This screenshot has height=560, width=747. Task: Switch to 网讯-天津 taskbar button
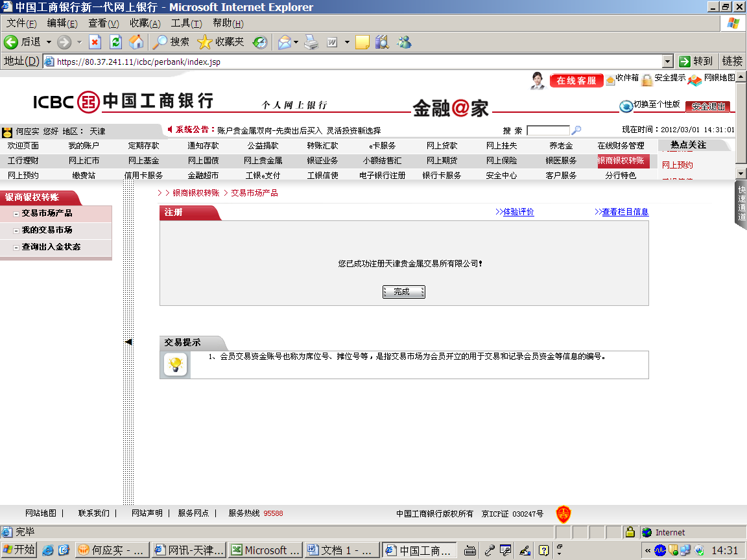[189, 550]
